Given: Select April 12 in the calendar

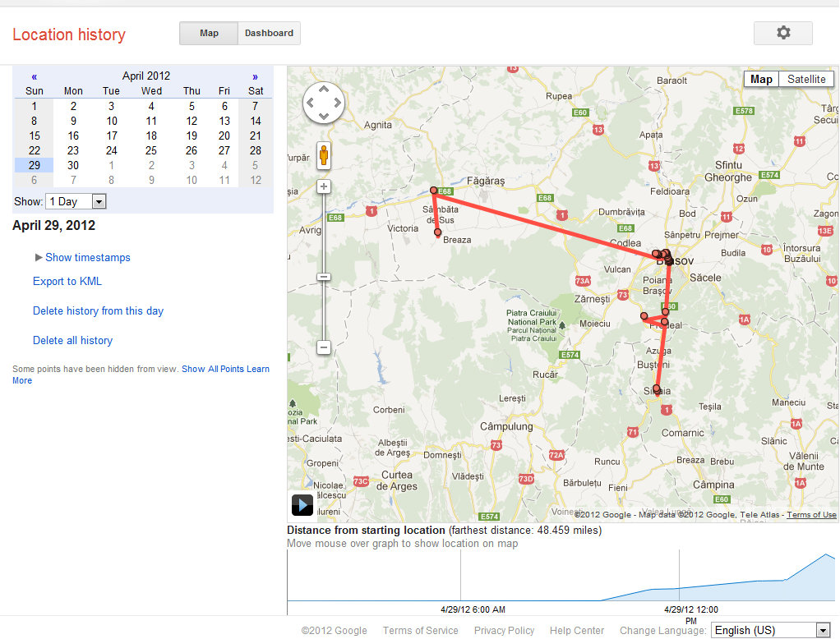Looking at the screenshot, I should [x=192, y=122].
